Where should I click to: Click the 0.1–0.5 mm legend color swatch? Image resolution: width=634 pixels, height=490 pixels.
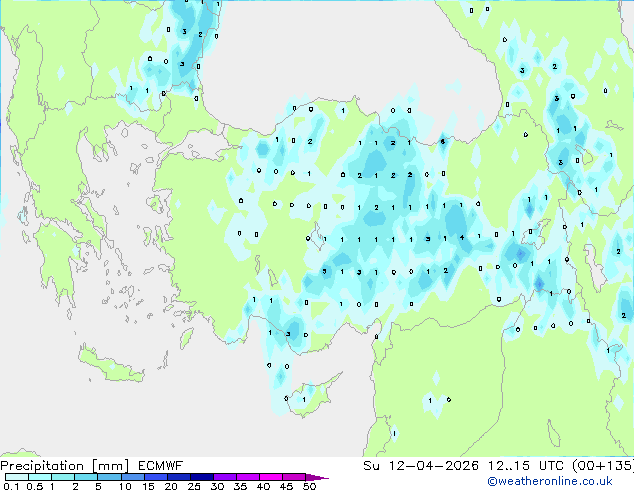17,477
